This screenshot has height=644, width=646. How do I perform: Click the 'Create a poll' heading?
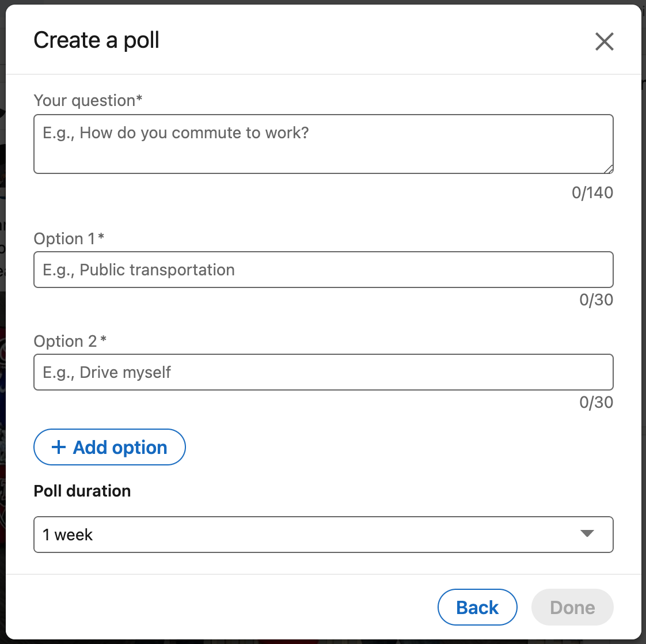97,40
